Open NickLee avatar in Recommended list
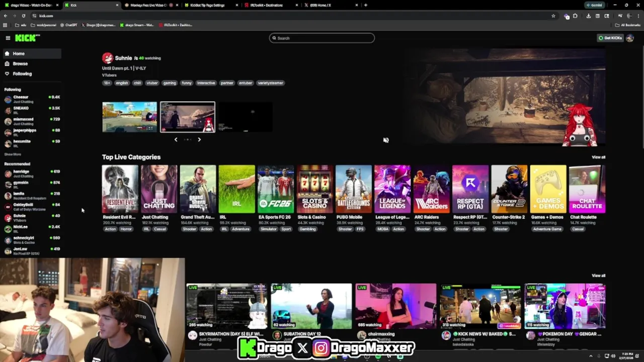644x362 pixels. click(x=8, y=229)
